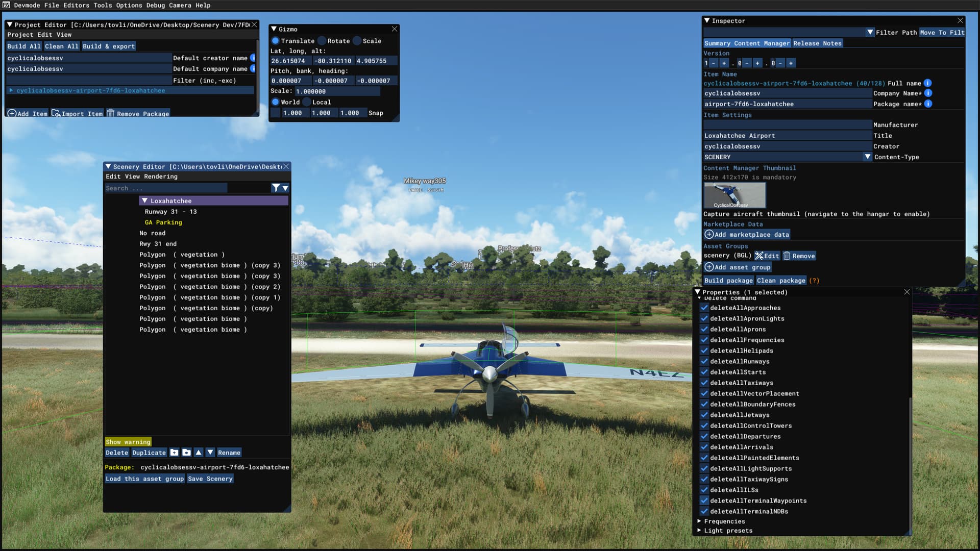This screenshot has height=551, width=980.
Task: Click the Add marketplace data plus icon
Action: (709, 234)
